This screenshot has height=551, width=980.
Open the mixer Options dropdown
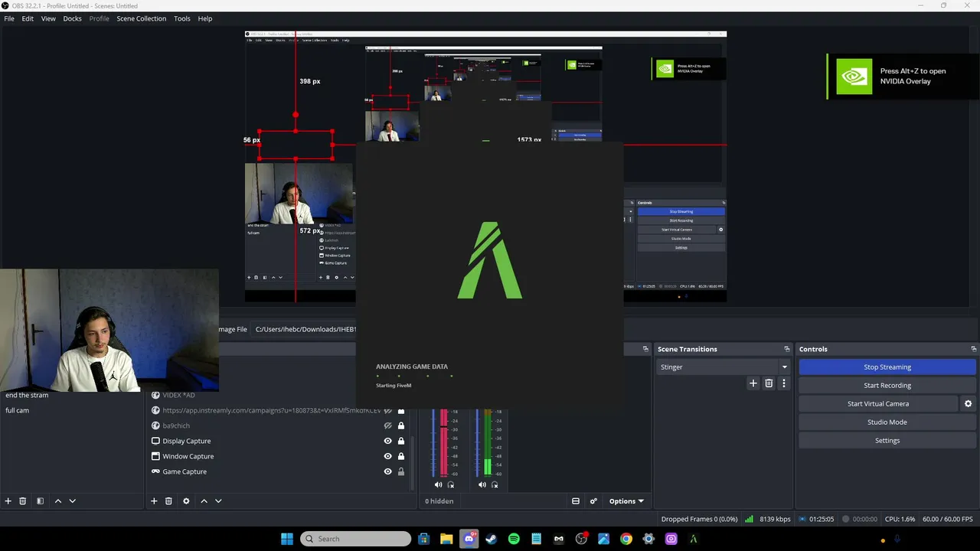pyautogui.click(x=626, y=501)
